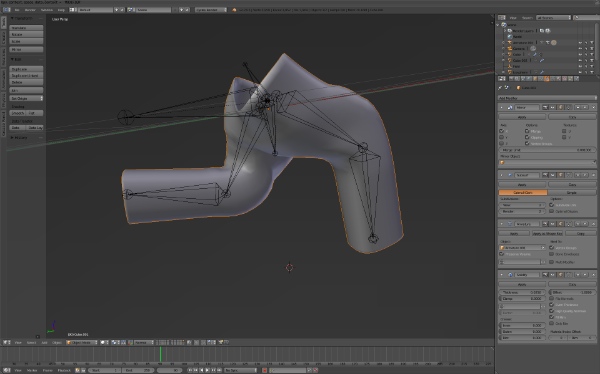The height and width of the screenshot is (374, 600).
Task: Expand the RenderLayers entry in outliner
Action: tap(505, 31)
